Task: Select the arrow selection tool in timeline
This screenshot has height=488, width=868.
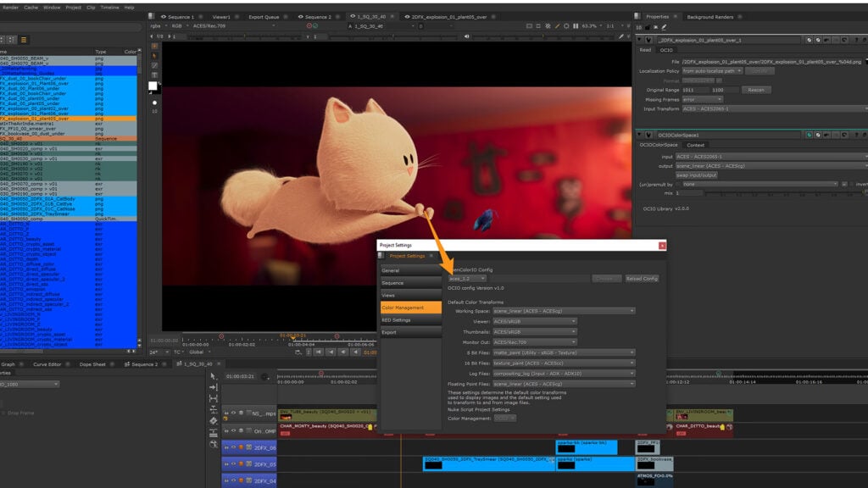Action: point(213,376)
